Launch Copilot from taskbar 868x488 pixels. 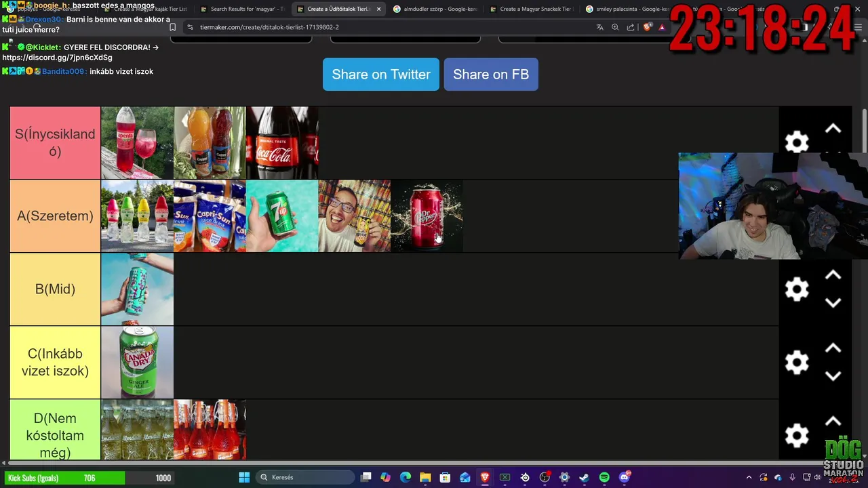386,477
